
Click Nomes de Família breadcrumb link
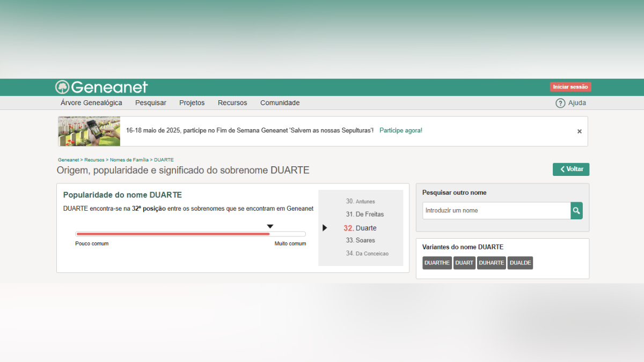(129, 160)
